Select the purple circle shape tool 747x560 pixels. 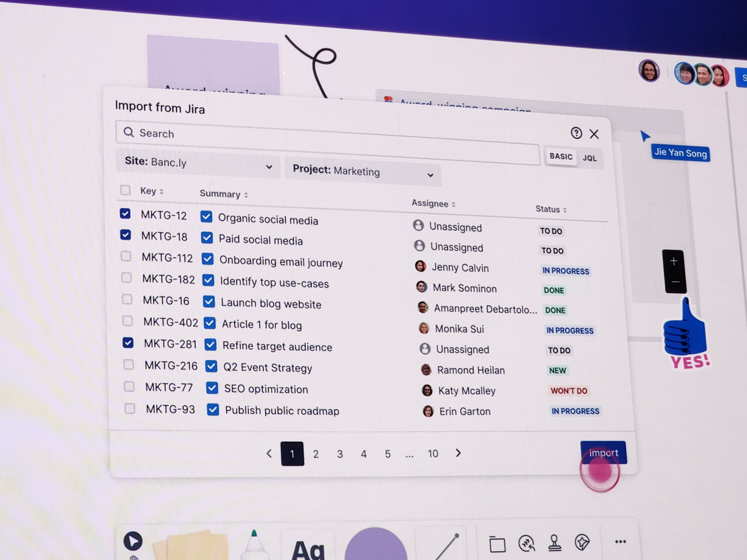point(376,544)
